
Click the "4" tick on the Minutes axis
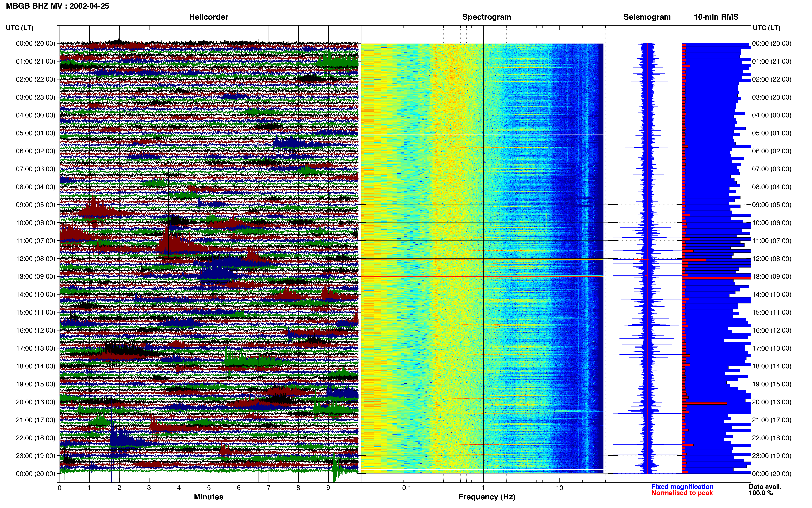tap(179, 488)
